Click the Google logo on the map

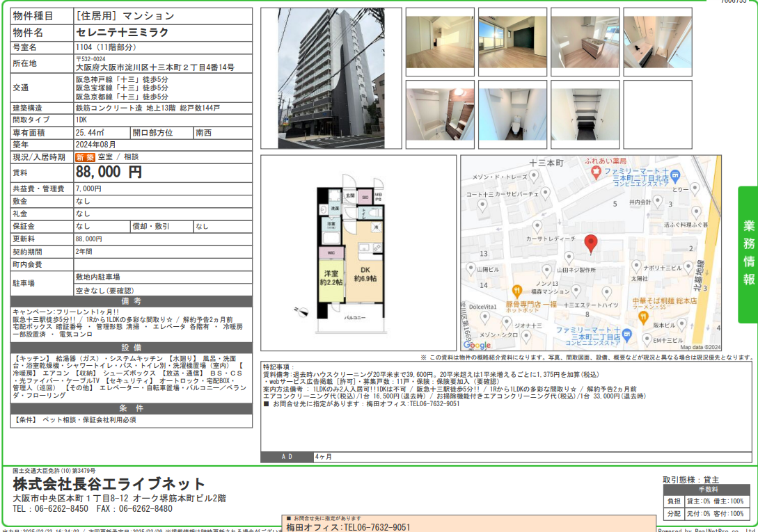(x=477, y=345)
